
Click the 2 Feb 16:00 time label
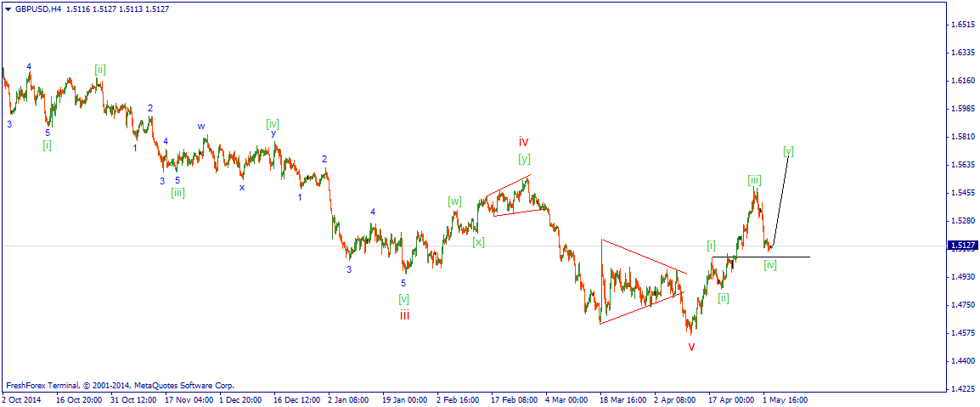pos(458,399)
